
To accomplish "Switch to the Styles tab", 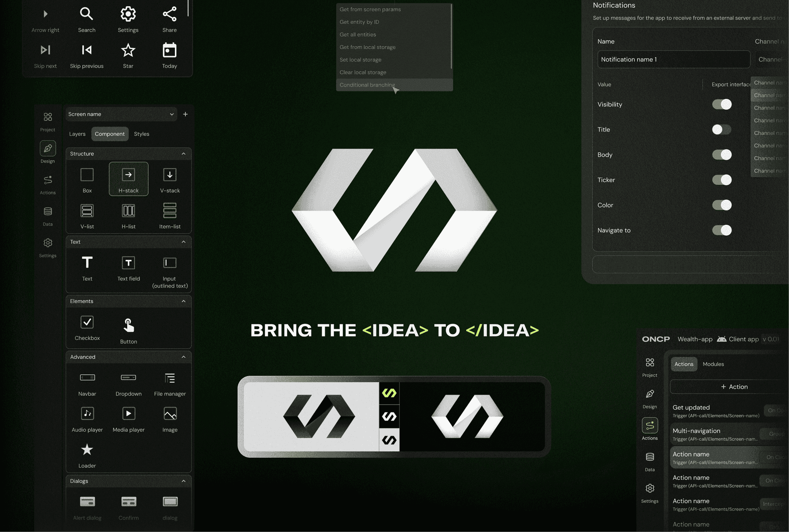I will pos(141,134).
